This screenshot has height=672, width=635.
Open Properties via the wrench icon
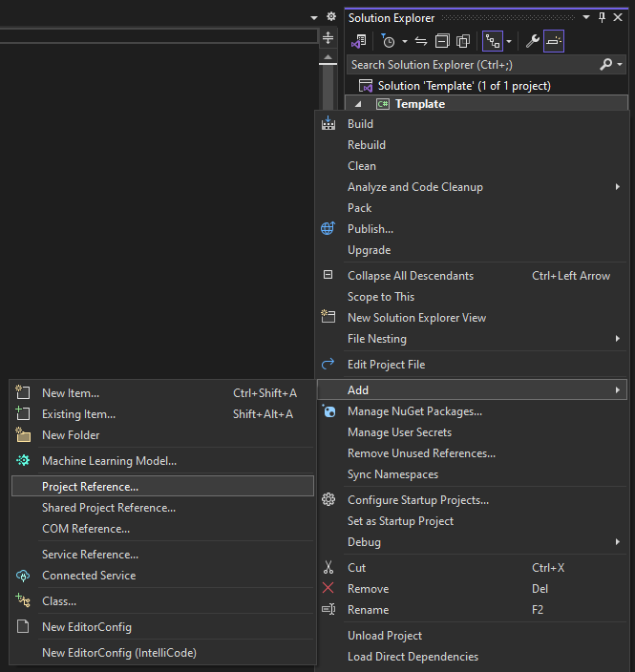(533, 41)
